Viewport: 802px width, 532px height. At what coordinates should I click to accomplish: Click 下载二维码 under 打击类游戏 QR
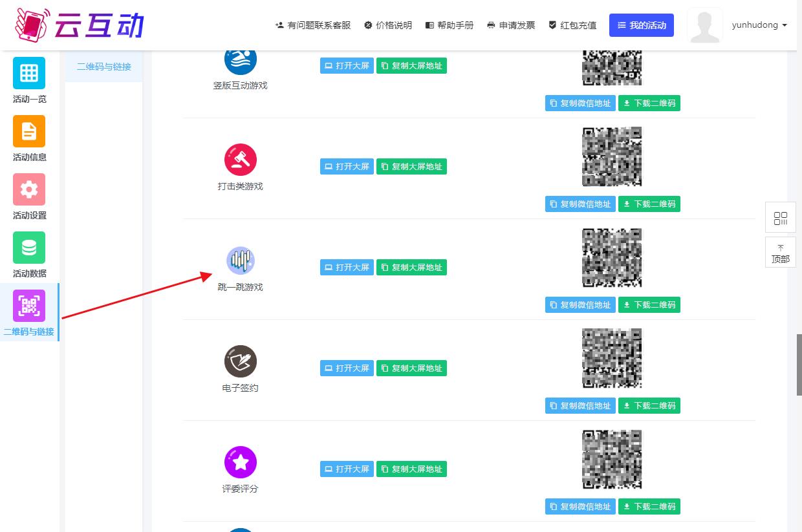point(649,204)
